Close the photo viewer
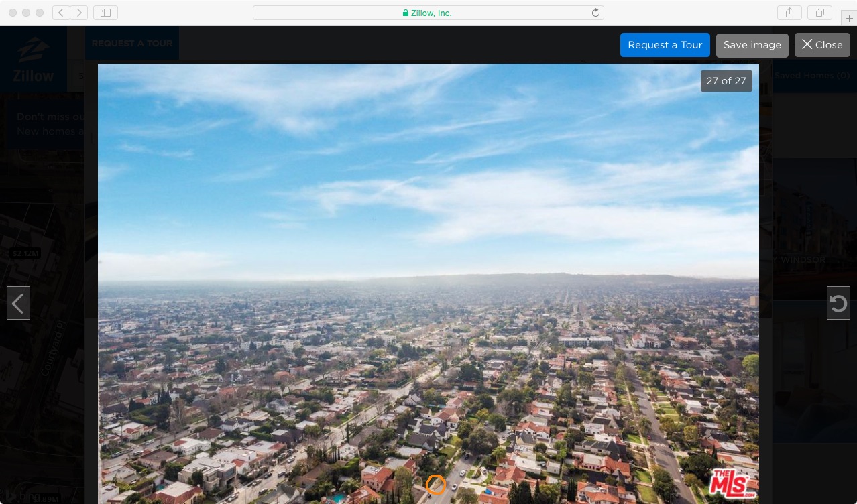The width and height of the screenshot is (857, 504). click(822, 45)
